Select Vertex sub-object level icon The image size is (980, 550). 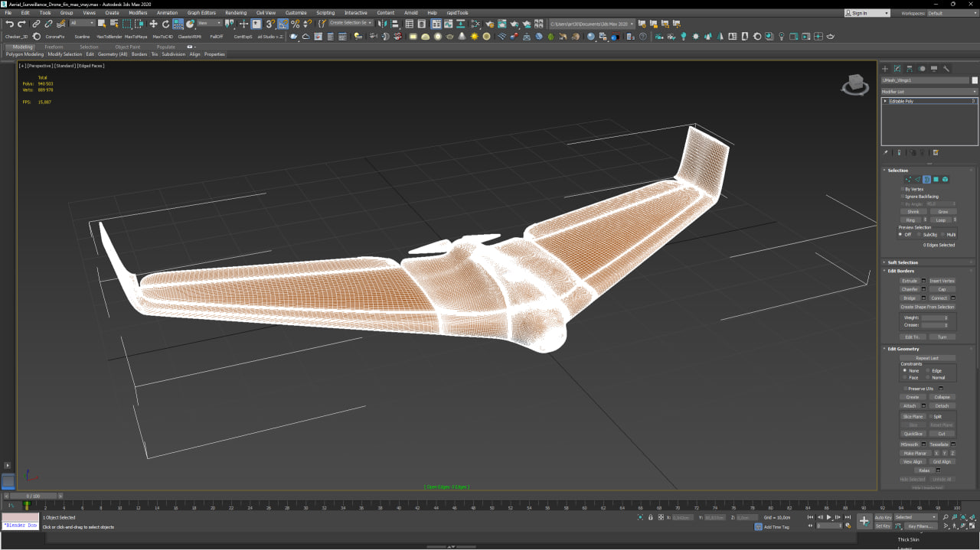(908, 179)
